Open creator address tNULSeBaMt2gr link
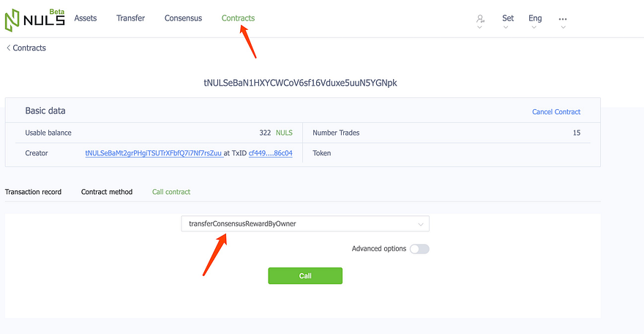 click(154, 153)
